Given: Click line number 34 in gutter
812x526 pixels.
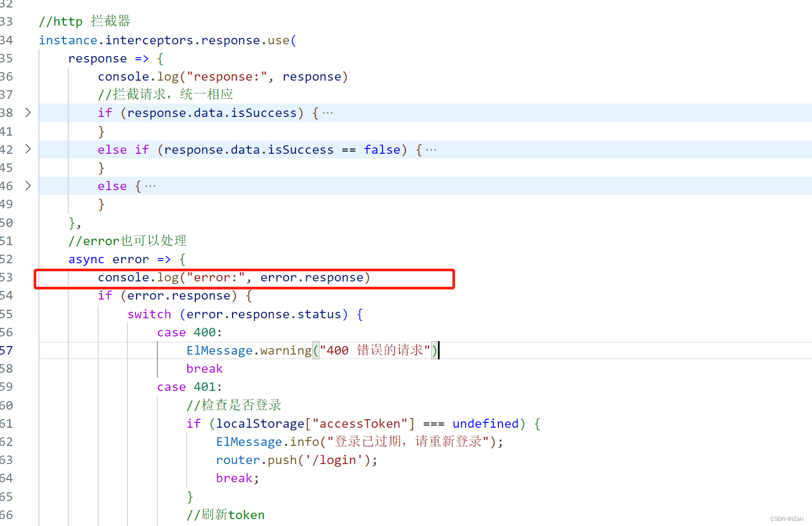Looking at the screenshot, I should [6, 40].
